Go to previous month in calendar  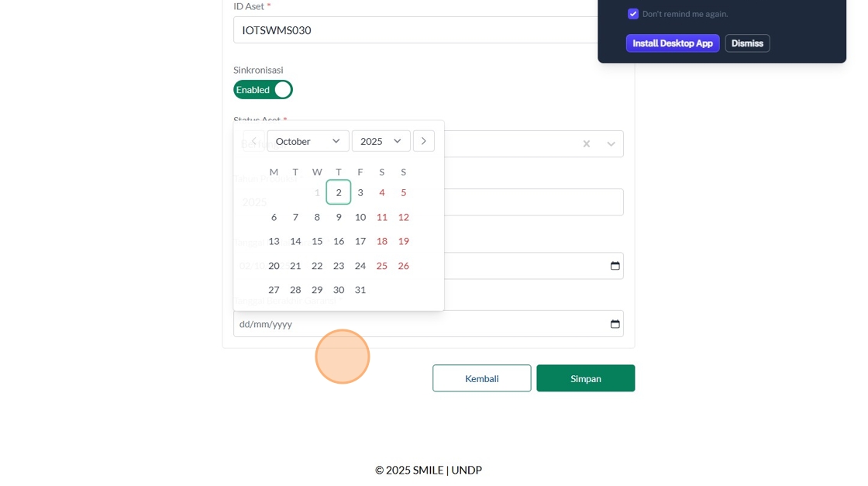coord(254,141)
